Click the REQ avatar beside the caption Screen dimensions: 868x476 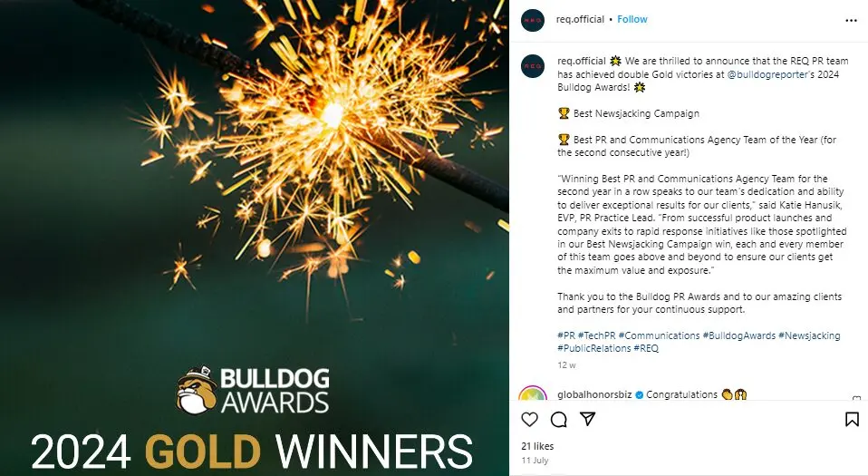pos(534,66)
